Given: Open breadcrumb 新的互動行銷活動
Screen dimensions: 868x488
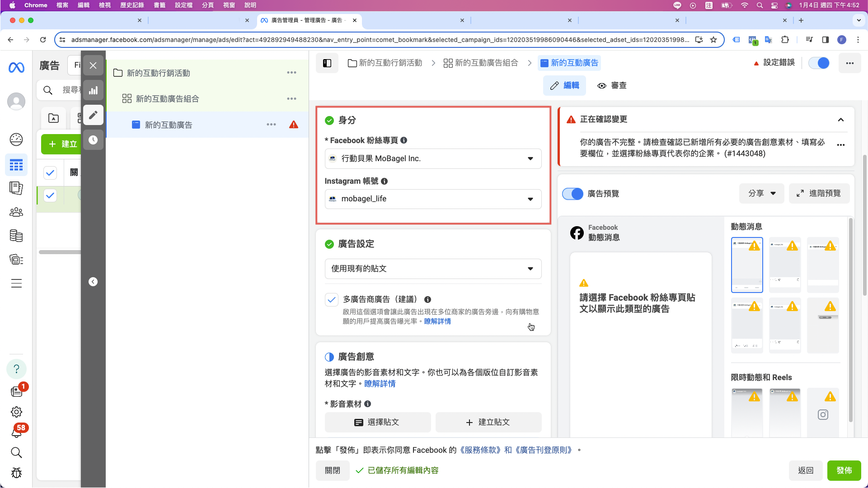Looking at the screenshot, I should coord(385,63).
